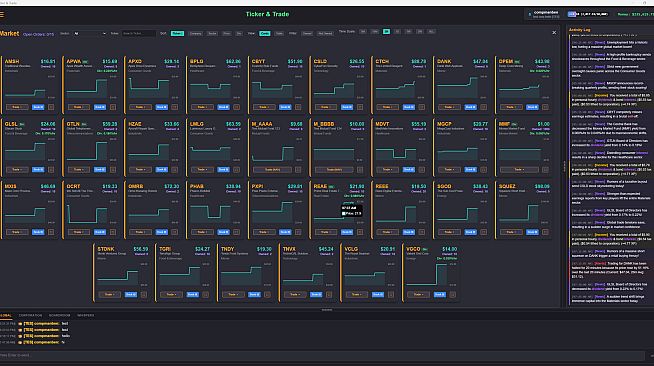Open the Trade dropdown on CSLD card
Viewport: 654px width, 366px height.
(325, 107)
